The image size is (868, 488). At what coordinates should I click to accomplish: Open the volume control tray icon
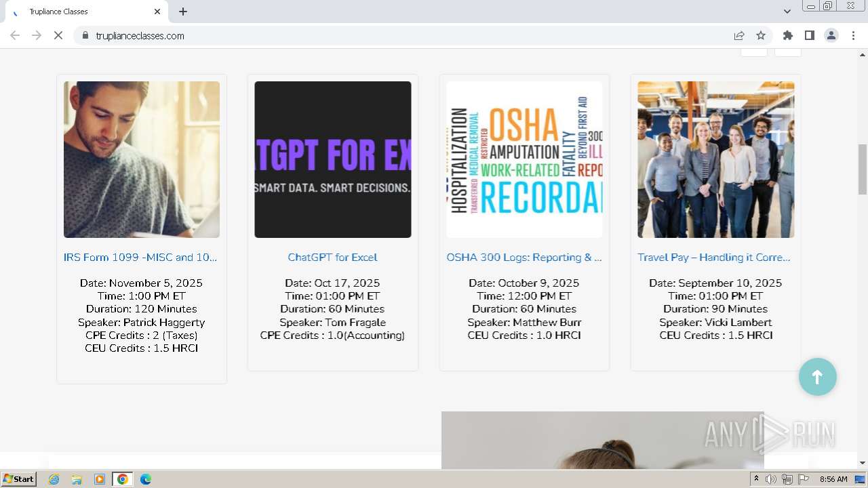coord(771,479)
